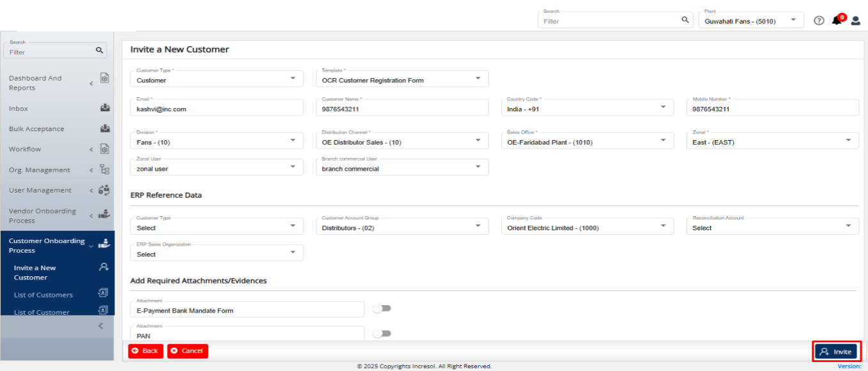Click E-Payment Bank Mandate Form field
Image resolution: width=868 pixels, height=371 pixels.
pyautogui.click(x=247, y=310)
